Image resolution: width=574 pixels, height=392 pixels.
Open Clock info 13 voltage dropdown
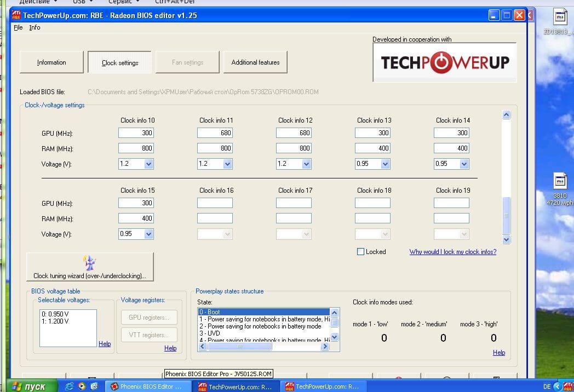click(385, 164)
